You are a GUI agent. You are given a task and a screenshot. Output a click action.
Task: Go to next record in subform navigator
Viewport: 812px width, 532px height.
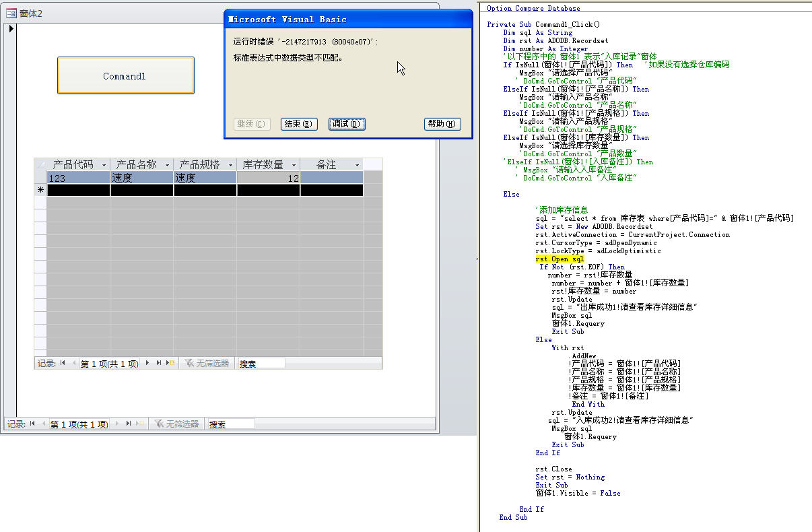click(x=148, y=363)
